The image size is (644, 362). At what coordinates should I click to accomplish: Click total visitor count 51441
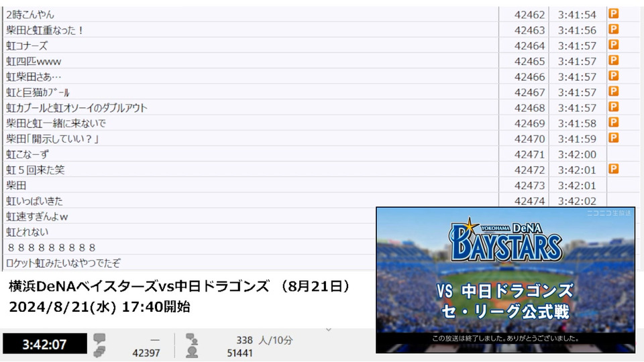240,353
